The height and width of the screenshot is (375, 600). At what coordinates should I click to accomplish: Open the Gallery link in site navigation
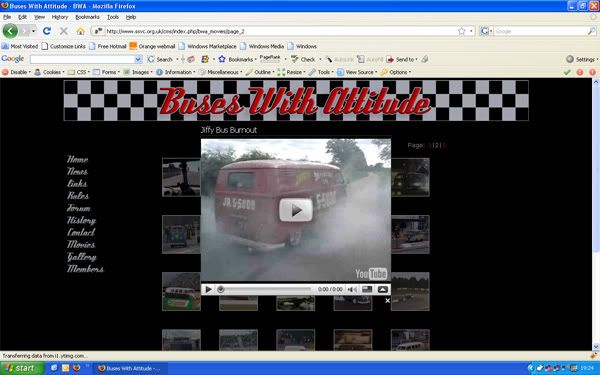pos(82,257)
